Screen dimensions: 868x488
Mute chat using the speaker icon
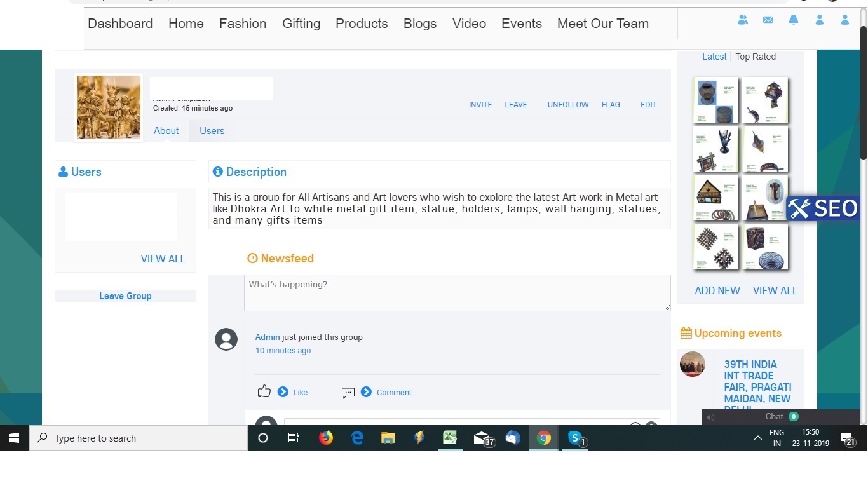pos(710,417)
